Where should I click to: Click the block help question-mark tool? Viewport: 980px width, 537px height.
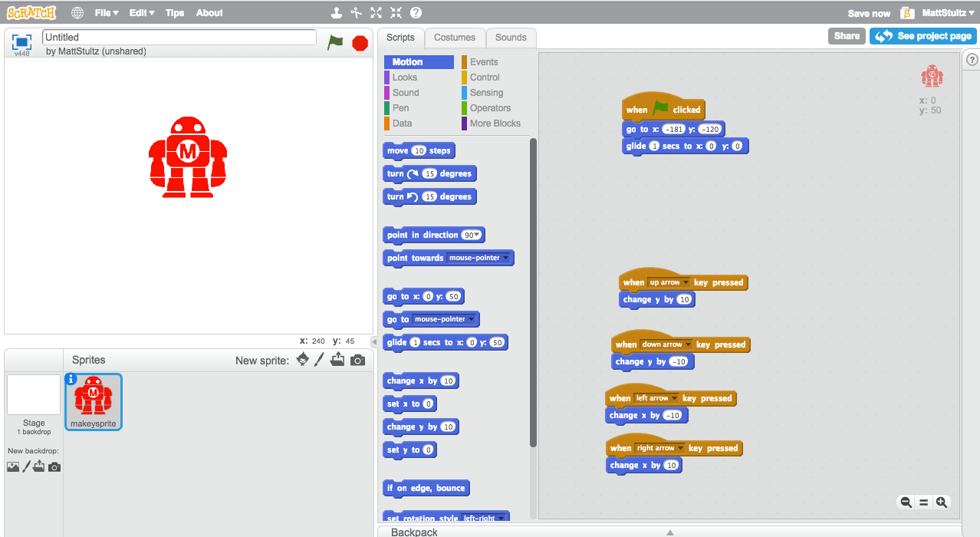click(x=416, y=12)
